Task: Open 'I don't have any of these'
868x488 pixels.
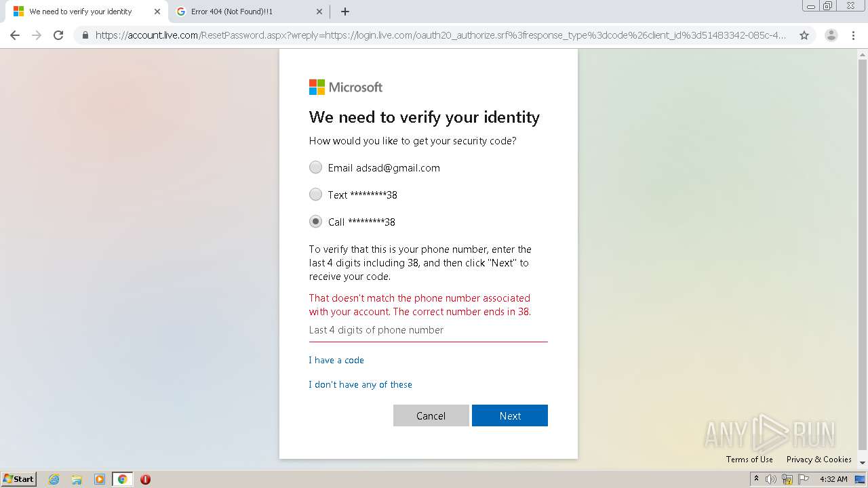Action: click(361, 384)
